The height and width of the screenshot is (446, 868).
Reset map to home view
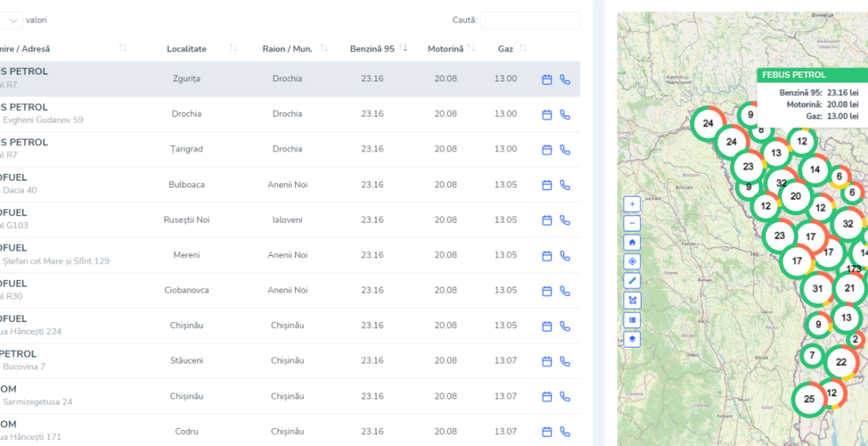pos(632,243)
